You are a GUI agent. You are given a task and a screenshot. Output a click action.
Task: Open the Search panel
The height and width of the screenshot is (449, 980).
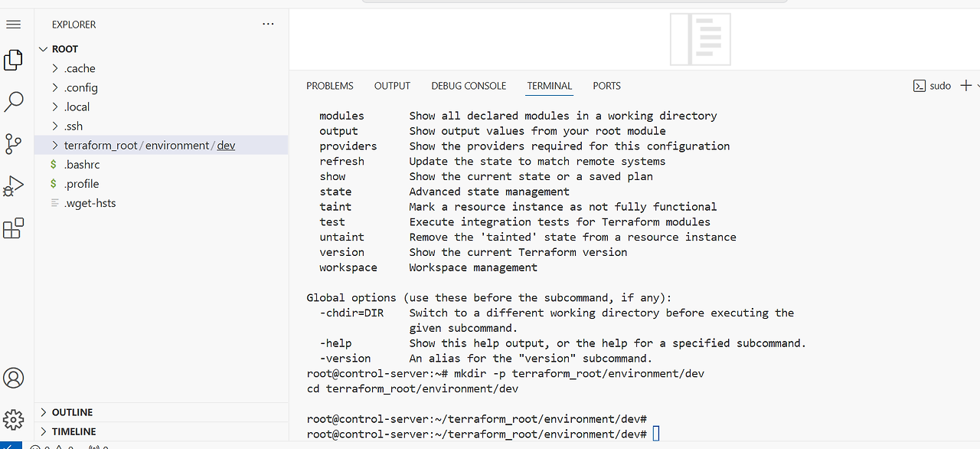click(x=13, y=101)
